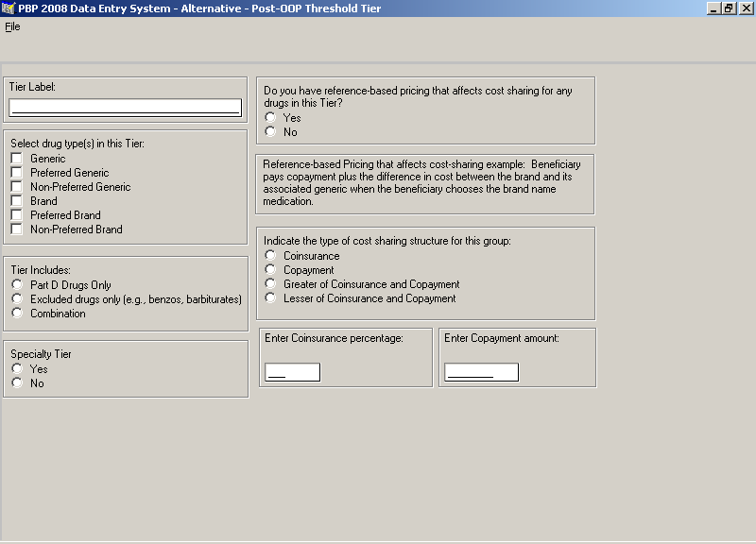Select Greater of Coinsurance and Copayment

270,284
